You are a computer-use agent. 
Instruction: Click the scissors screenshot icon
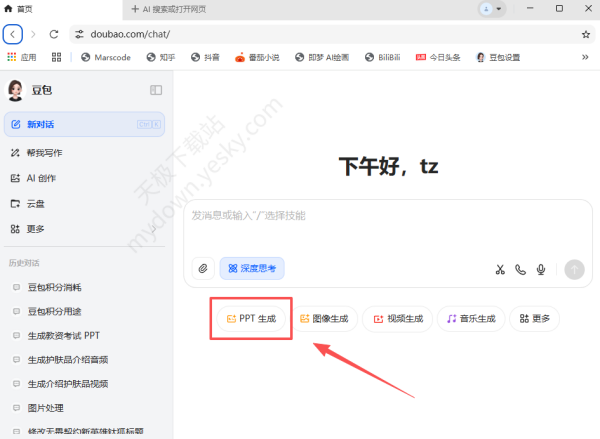click(x=500, y=269)
